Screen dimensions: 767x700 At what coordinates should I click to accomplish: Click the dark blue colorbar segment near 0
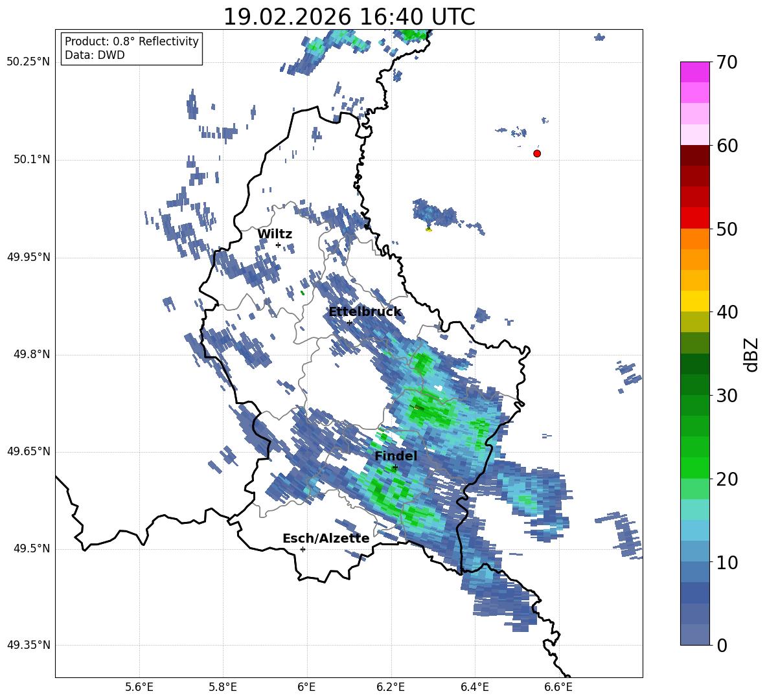(695, 635)
